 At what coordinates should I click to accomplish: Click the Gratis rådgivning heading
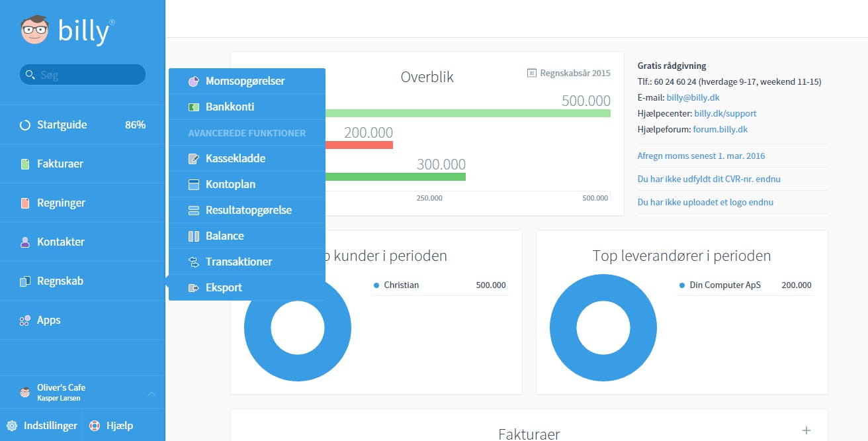click(x=672, y=66)
